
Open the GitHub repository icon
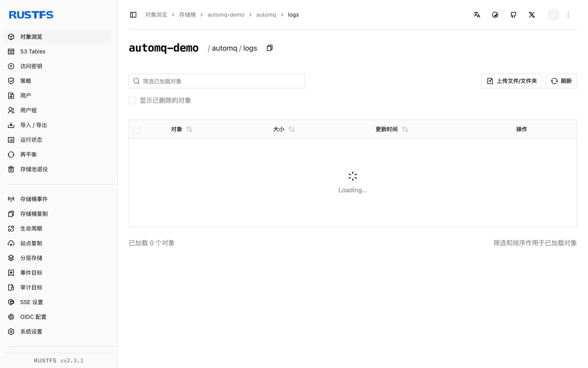point(513,15)
